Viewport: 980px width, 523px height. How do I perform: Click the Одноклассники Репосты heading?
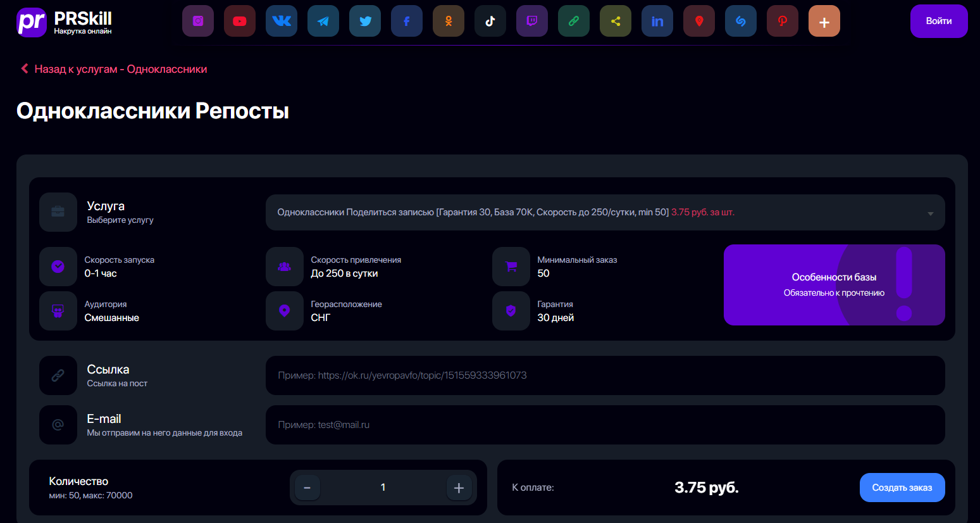click(152, 111)
